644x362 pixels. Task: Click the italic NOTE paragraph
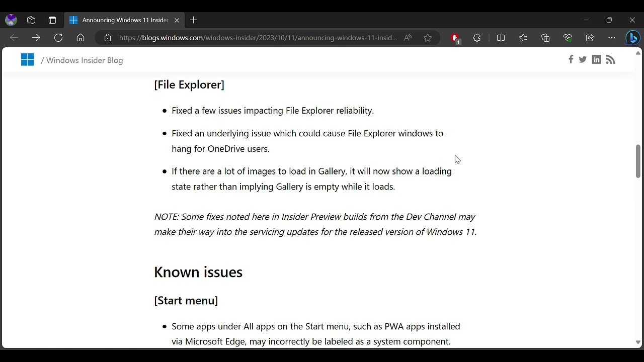[315, 224]
